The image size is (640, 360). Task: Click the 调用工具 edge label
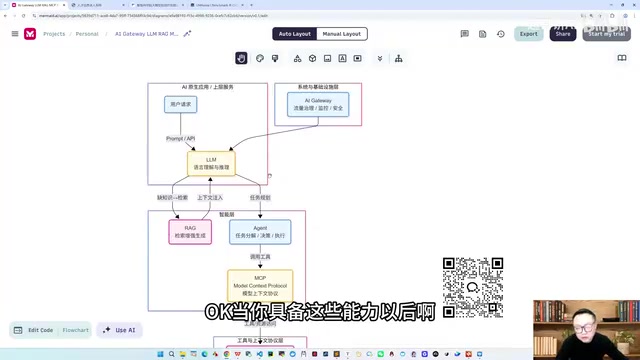pyautogui.click(x=260, y=257)
